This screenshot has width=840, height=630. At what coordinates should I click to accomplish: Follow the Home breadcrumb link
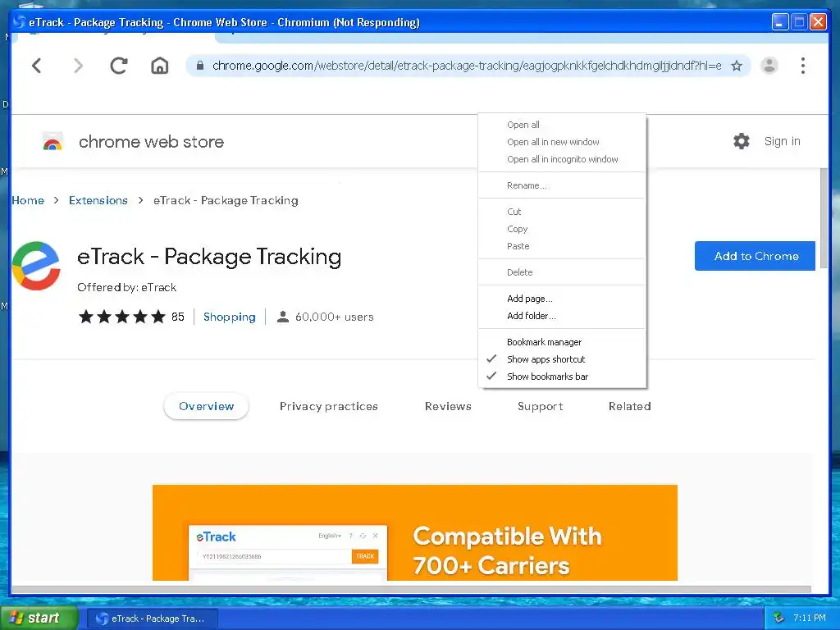pyautogui.click(x=28, y=200)
